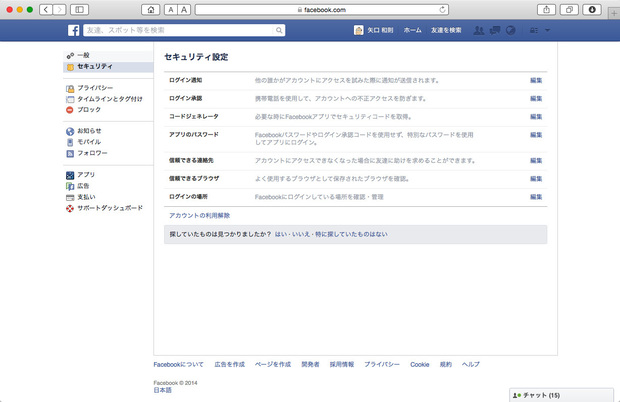This screenshot has width=620, height=402.
Task: Click the profile picture thumbnail
Action: (x=359, y=30)
